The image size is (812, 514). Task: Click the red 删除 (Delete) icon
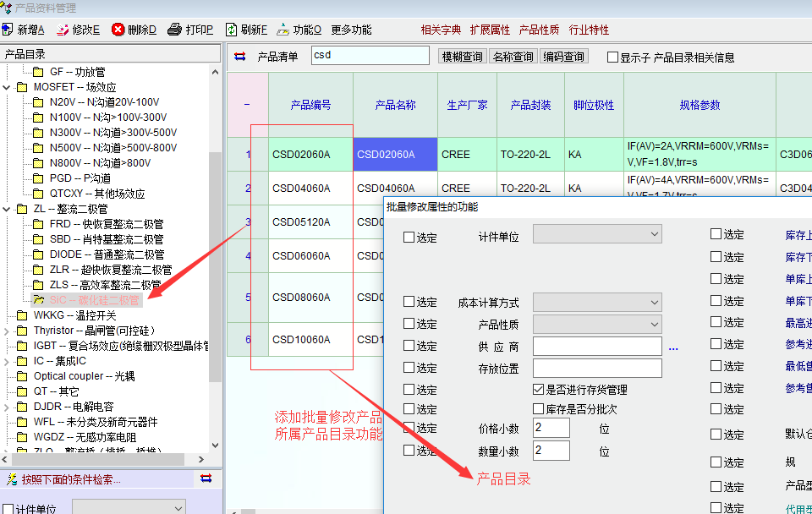(118, 30)
